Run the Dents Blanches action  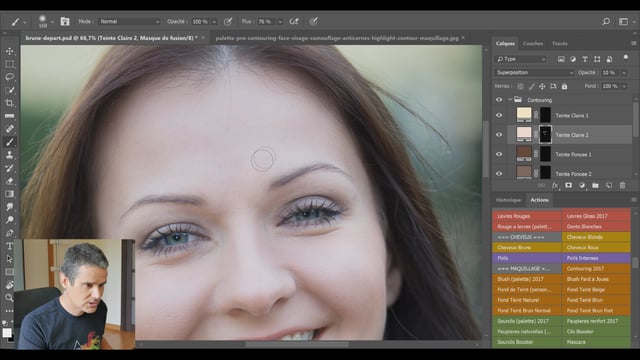596,227
